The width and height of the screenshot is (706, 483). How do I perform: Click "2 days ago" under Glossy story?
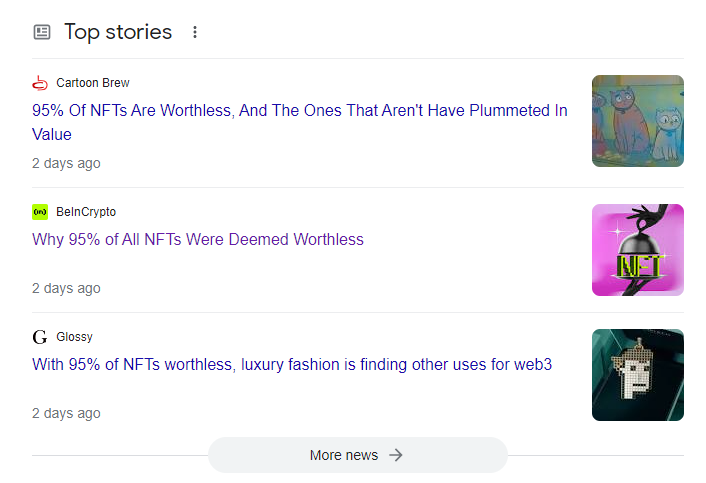click(x=66, y=413)
